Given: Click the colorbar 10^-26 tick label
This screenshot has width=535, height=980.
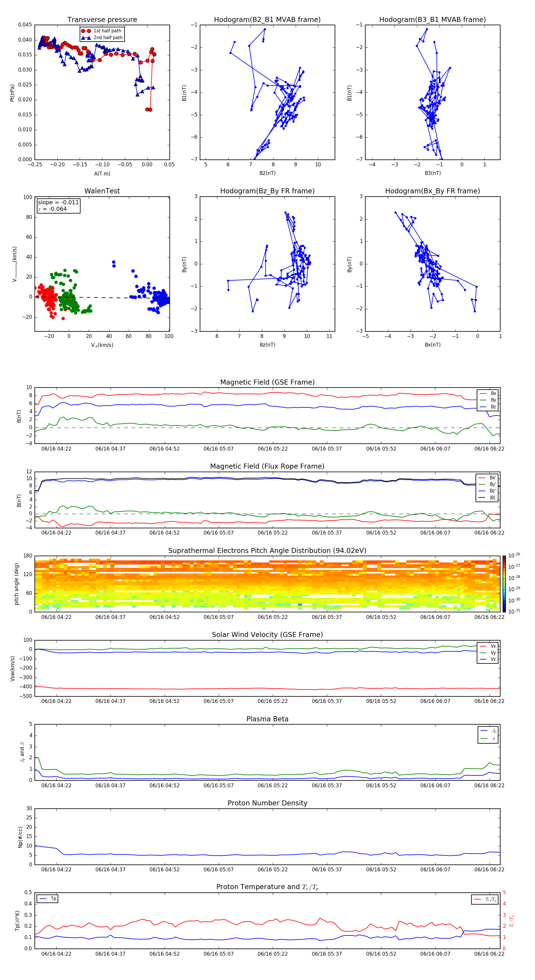Looking at the screenshot, I should point(514,555).
